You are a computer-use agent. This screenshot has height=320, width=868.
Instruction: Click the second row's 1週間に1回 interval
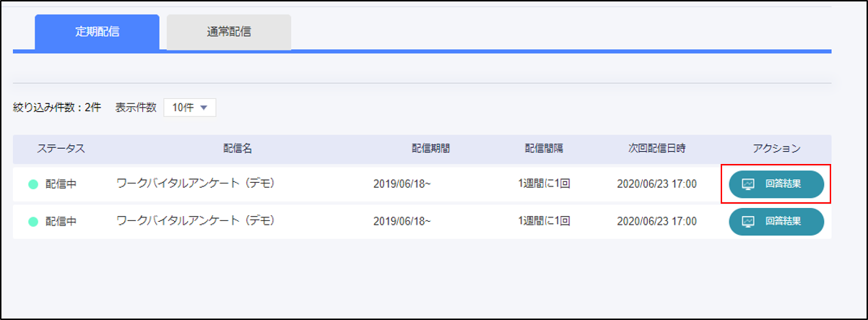click(544, 222)
